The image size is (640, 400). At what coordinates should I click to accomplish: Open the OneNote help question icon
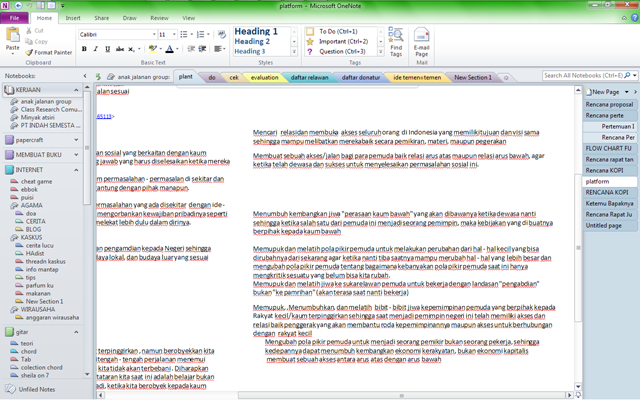click(x=635, y=18)
